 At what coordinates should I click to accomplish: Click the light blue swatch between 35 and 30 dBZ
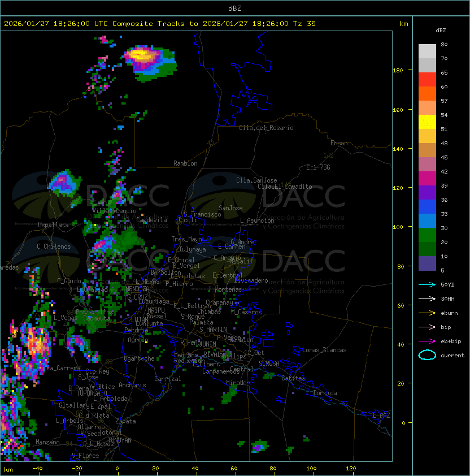click(427, 220)
